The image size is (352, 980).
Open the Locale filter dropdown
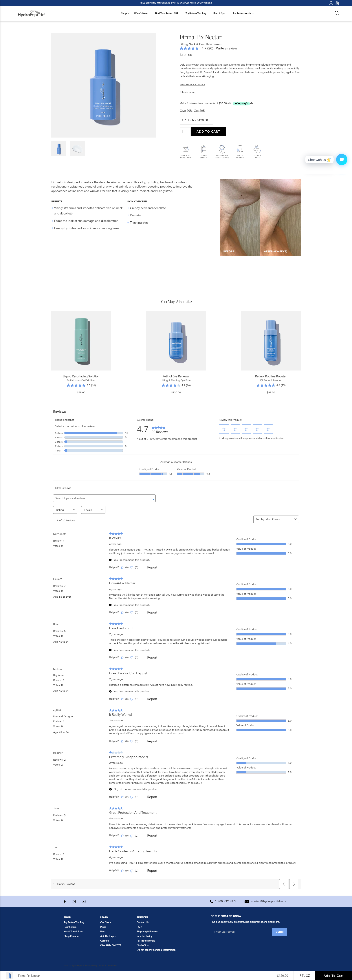[x=93, y=510]
